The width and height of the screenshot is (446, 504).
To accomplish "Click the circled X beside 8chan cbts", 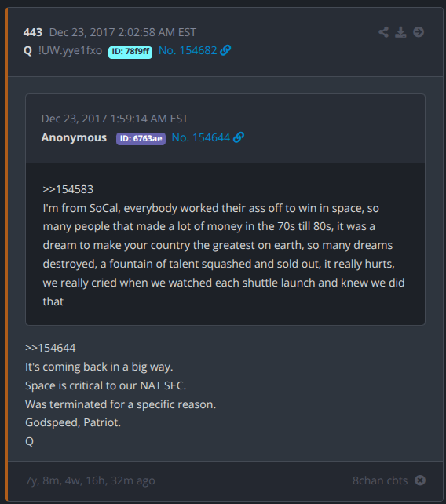I will click(x=420, y=480).
